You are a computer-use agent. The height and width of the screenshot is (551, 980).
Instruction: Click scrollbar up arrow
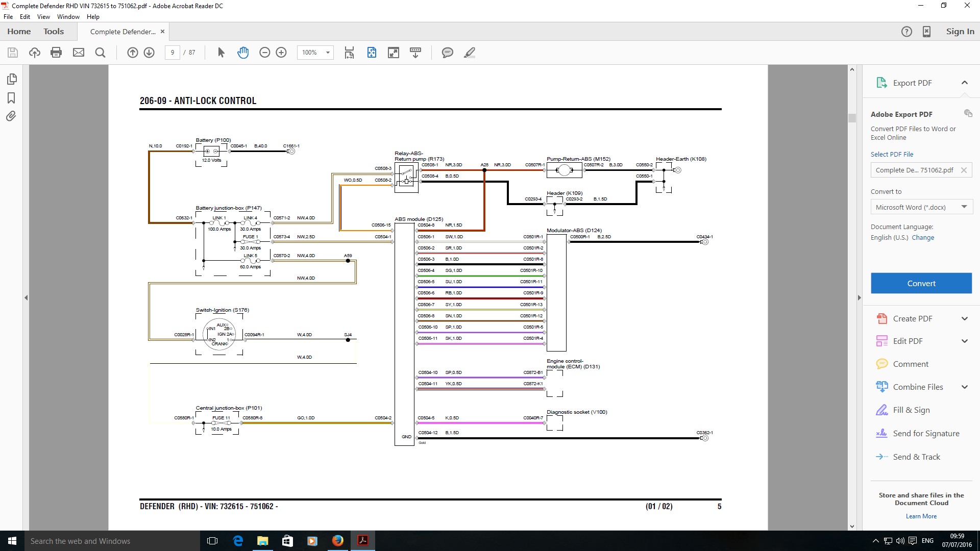point(852,69)
